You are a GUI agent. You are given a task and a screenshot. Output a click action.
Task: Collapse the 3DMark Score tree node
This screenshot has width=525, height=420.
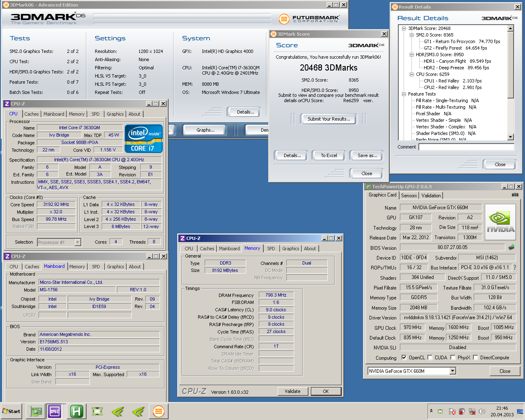404,28
